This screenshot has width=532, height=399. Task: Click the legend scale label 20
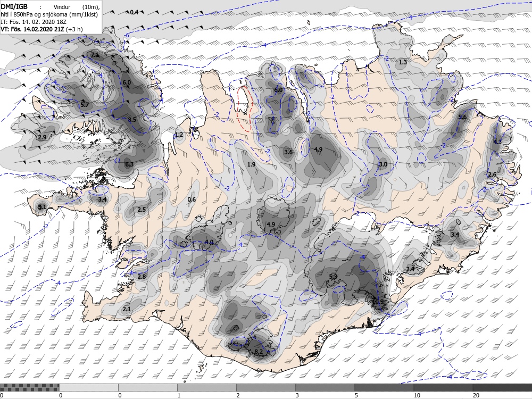point(476,395)
